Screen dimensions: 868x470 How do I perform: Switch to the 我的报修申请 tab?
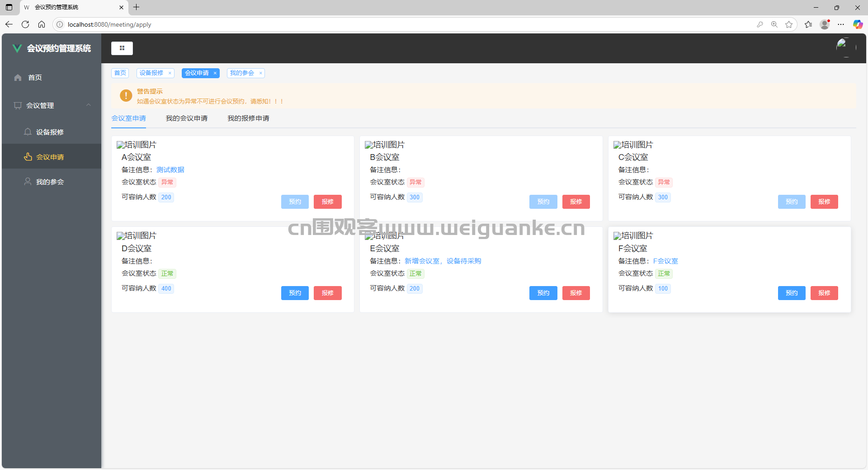click(x=248, y=118)
